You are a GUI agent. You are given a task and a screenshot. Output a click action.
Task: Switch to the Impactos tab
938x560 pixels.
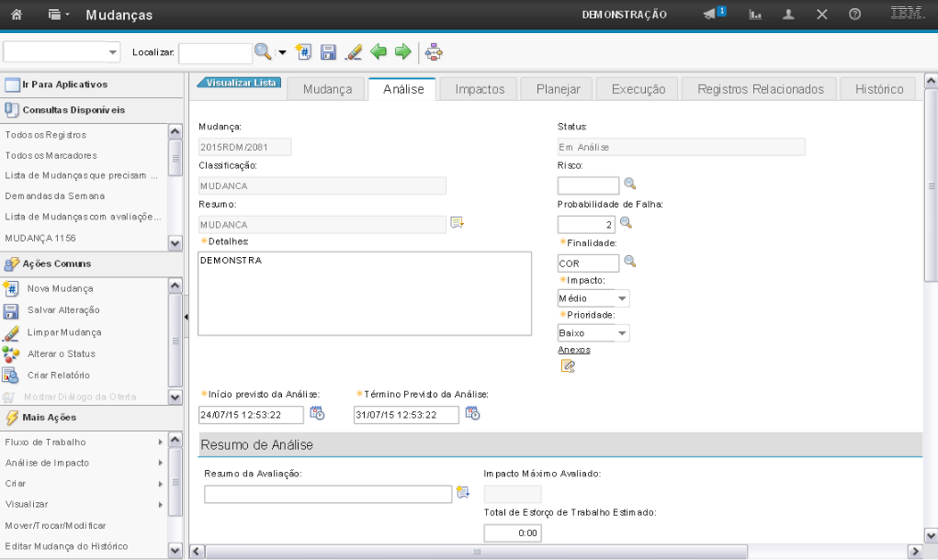tap(479, 89)
